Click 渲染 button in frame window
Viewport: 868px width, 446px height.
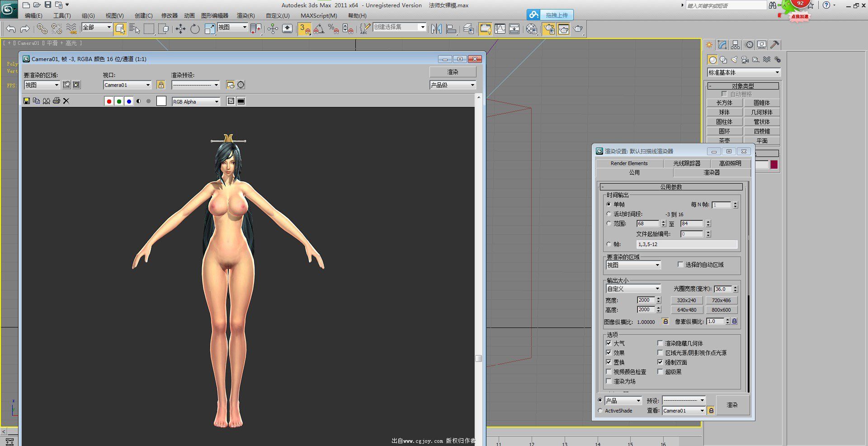(x=453, y=72)
